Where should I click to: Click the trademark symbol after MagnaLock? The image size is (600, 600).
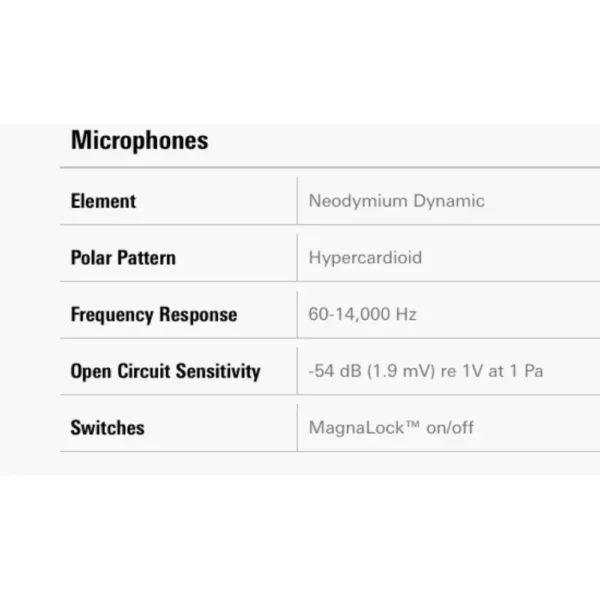pos(413,424)
